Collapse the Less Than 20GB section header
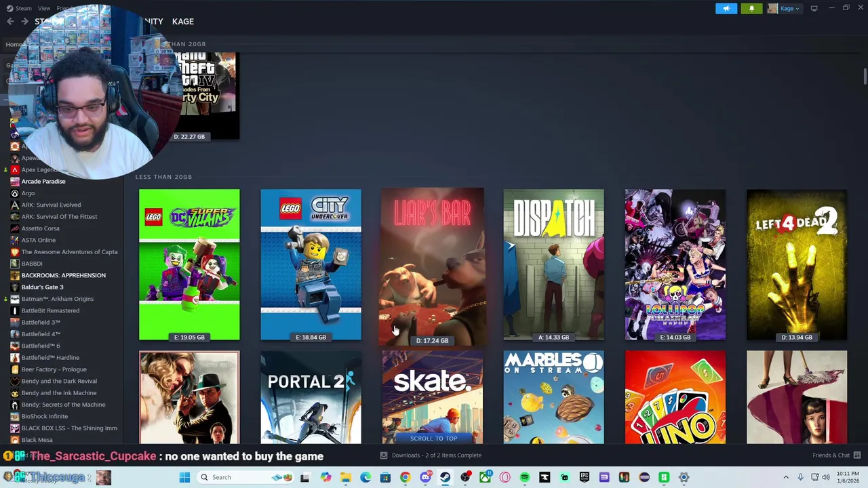Screen dimensions: 868x488 point(163,177)
